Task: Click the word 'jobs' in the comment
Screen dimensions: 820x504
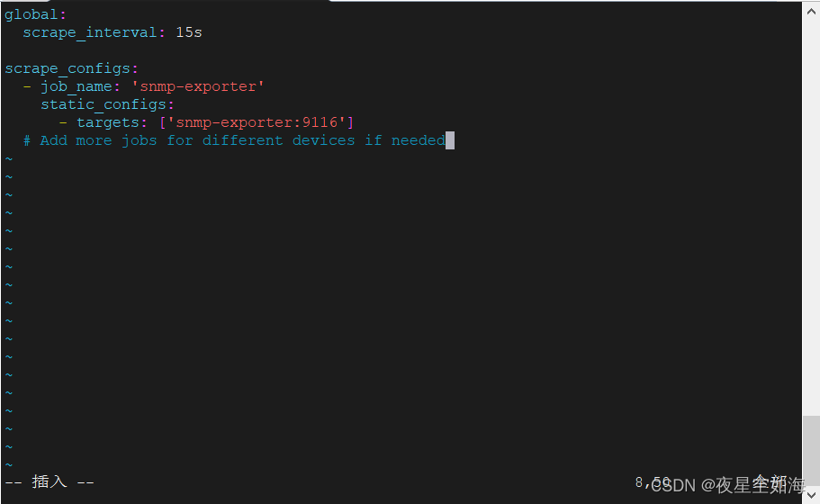Action: point(139,140)
